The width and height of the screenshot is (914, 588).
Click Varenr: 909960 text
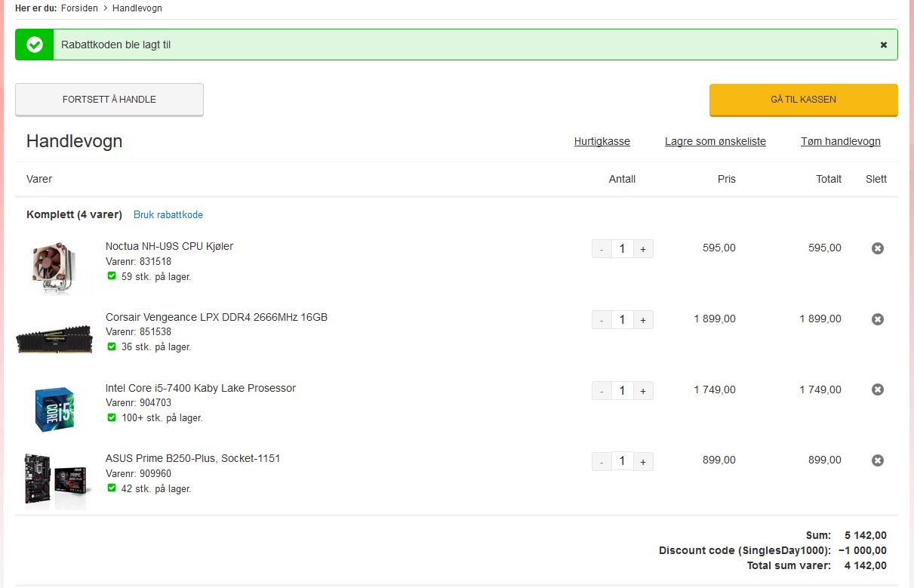[x=138, y=474]
